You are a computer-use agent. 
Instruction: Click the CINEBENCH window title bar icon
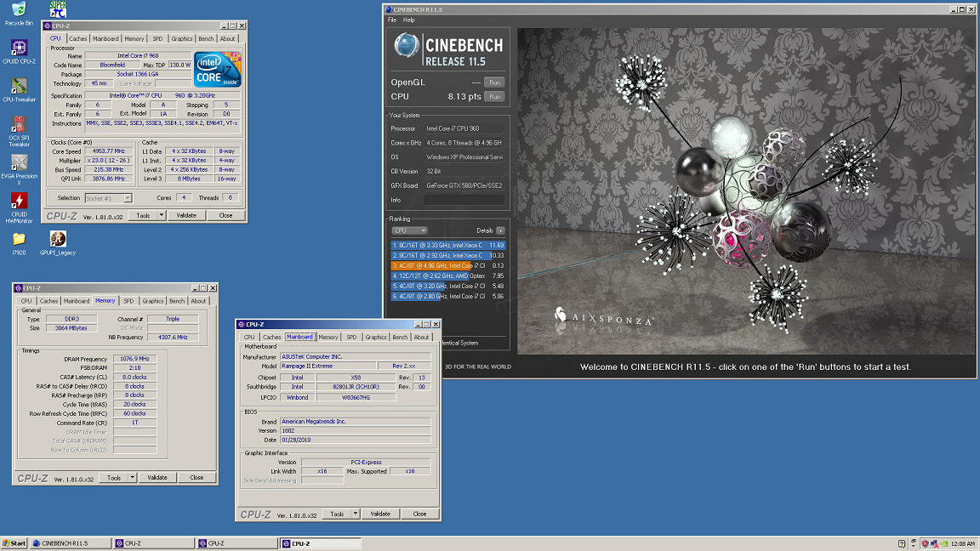pos(388,9)
